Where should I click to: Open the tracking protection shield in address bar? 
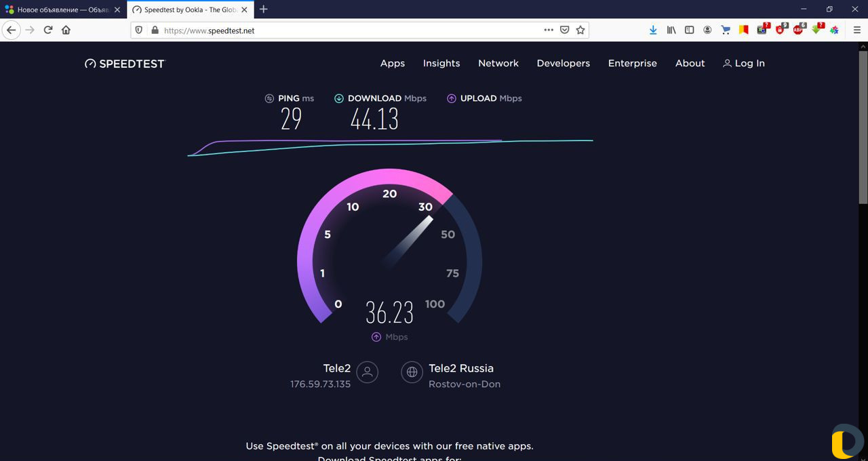[x=139, y=30]
